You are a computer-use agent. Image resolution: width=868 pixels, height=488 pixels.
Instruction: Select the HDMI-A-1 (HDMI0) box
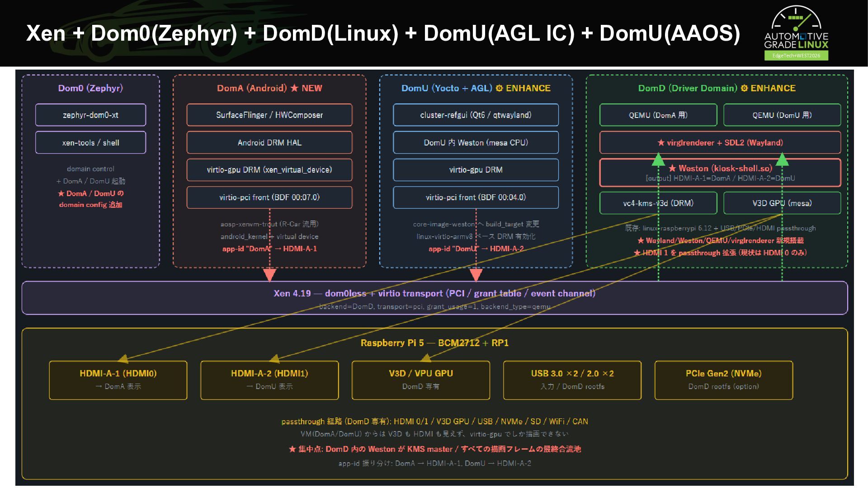(x=118, y=380)
